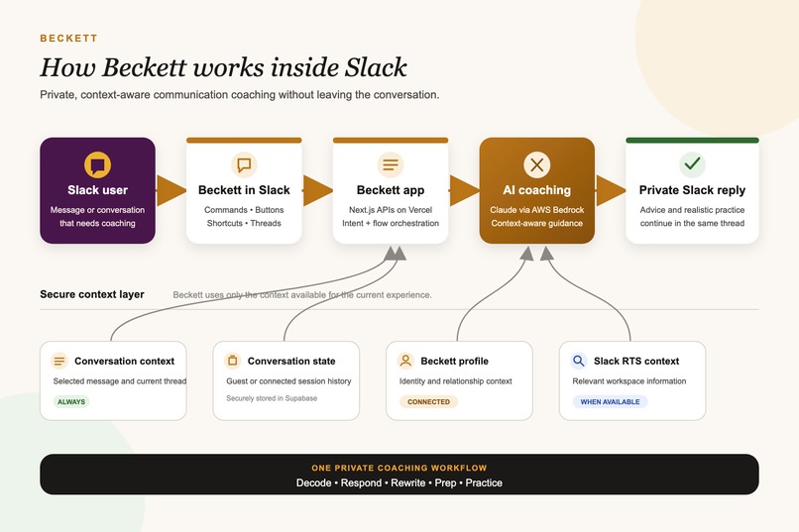Click the text Message or conversation that needs coaching
Screen dimensions: 799x532
tap(97, 216)
